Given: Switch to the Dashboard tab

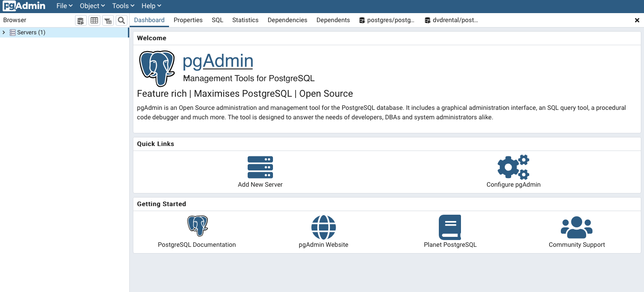Looking at the screenshot, I should coord(149,20).
